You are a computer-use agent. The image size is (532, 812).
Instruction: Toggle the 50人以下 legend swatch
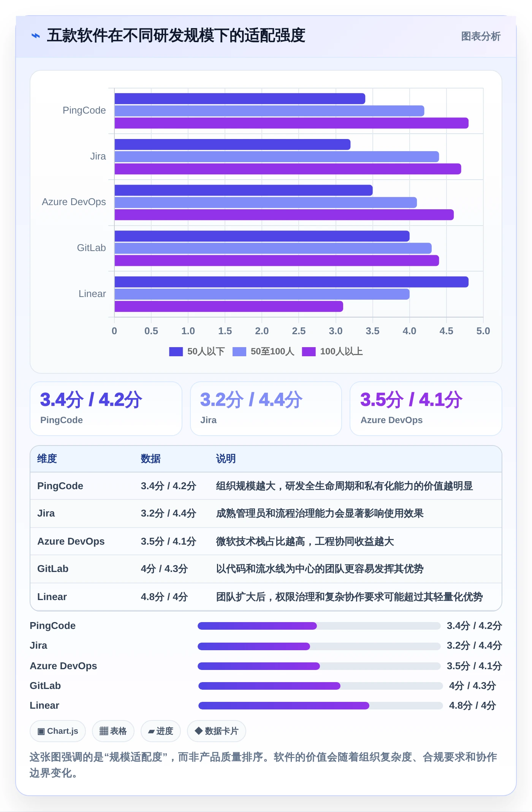coord(176,352)
